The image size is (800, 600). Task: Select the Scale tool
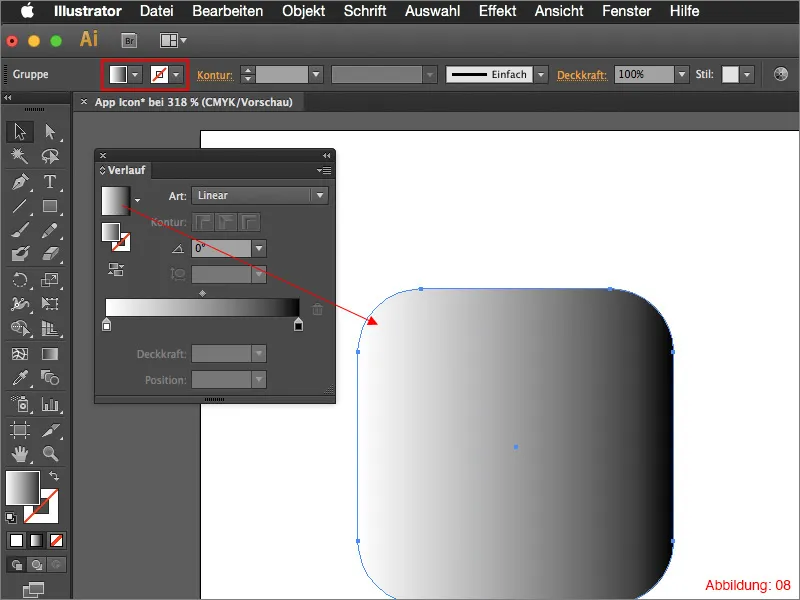point(49,280)
